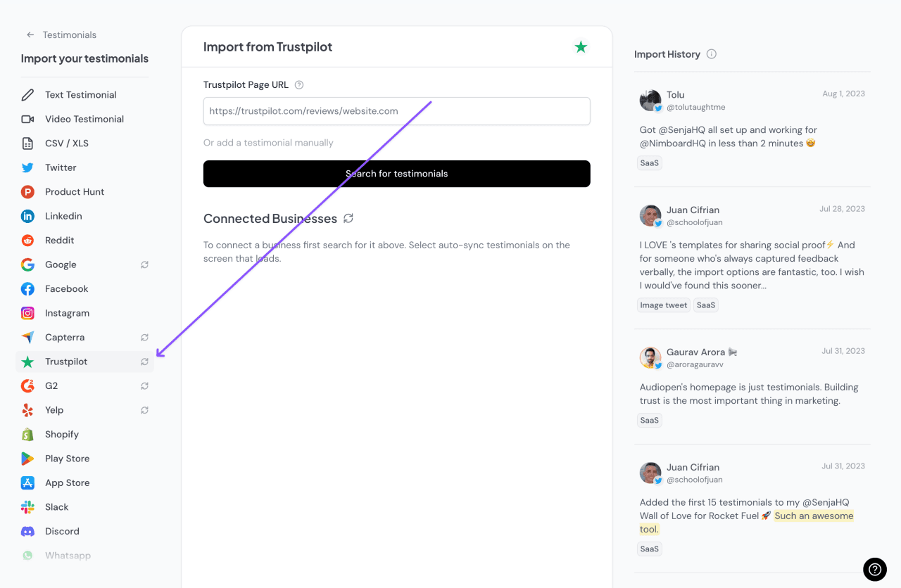Click the Connected Businesses heading
Viewport: 901px width, 588px height.
270,219
